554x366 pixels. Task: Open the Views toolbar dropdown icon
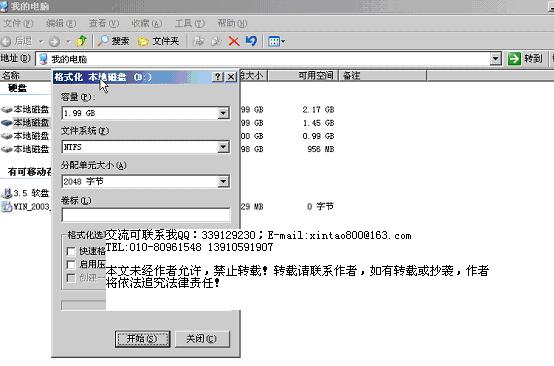coord(276,41)
